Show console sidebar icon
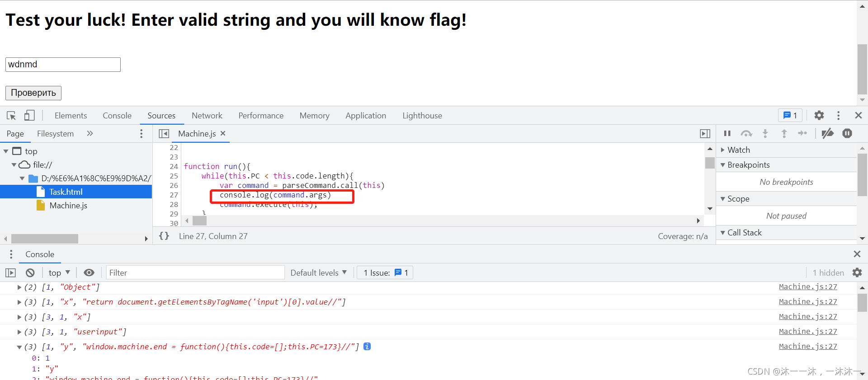The width and height of the screenshot is (868, 380). pos(10,272)
